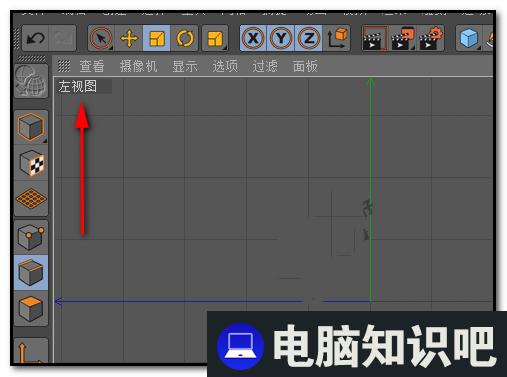Open Render to Picture Viewer options
Image resolution: width=507 pixels, height=377 pixels.
pos(402,38)
